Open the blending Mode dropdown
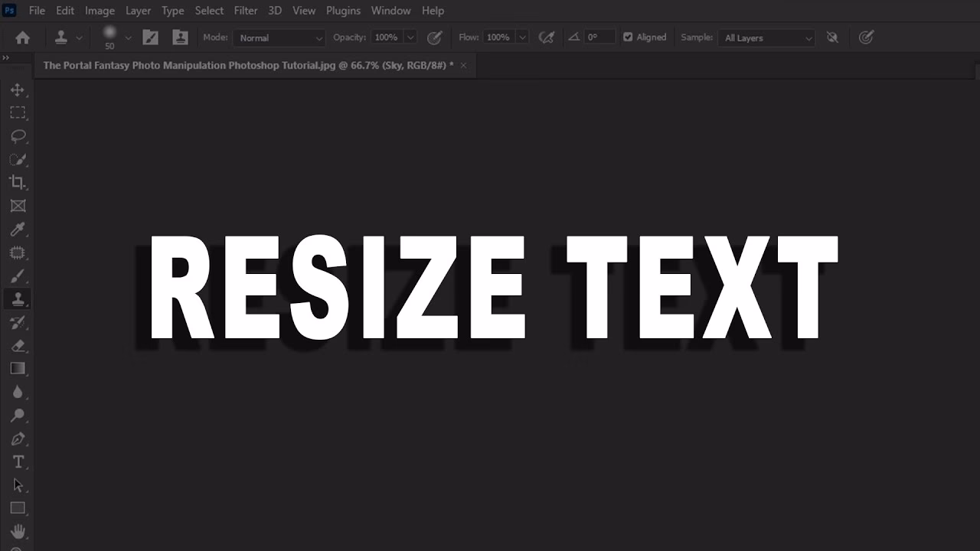The height and width of the screenshot is (551, 980). tap(279, 37)
